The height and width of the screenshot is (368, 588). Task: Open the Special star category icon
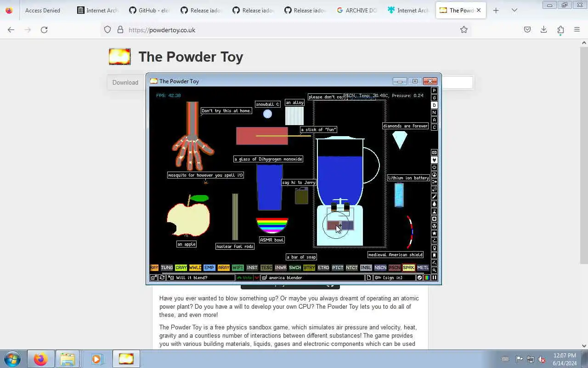pos(434,233)
